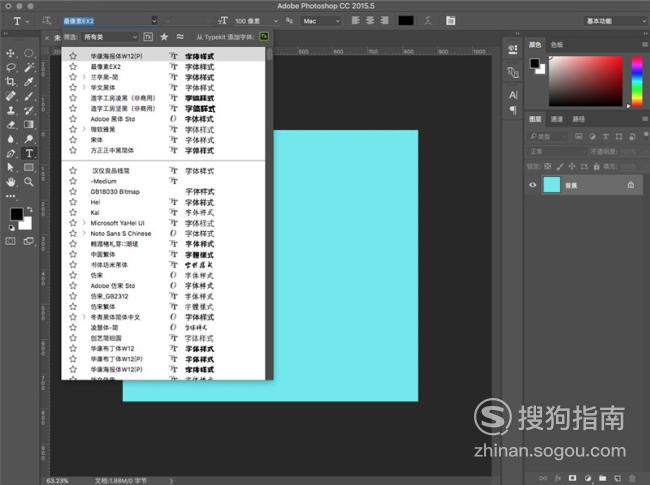Screen dimensions: 650x485
Task: Right align text in options bar
Action: [385, 20]
